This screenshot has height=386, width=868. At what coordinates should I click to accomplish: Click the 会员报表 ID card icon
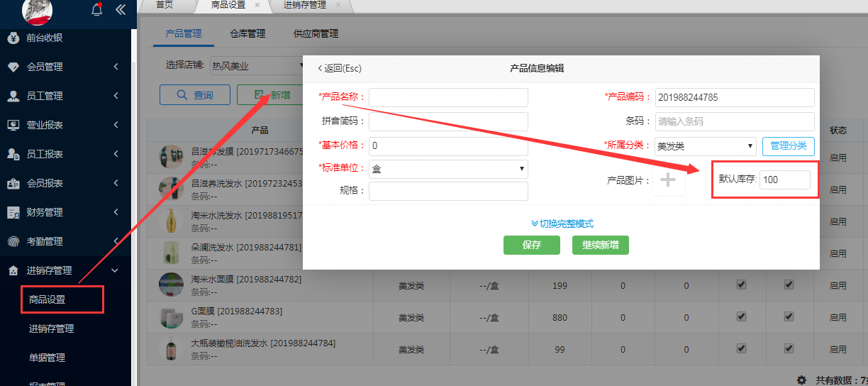(13, 183)
